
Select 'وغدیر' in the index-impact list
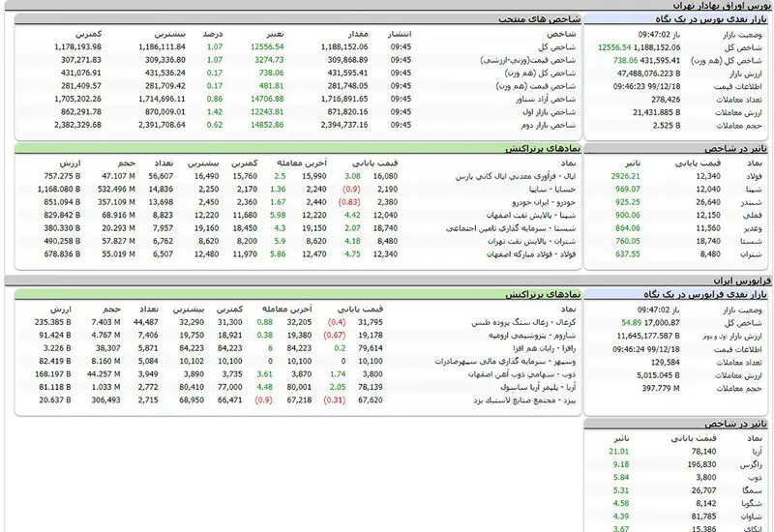pyautogui.click(x=754, y=228)
